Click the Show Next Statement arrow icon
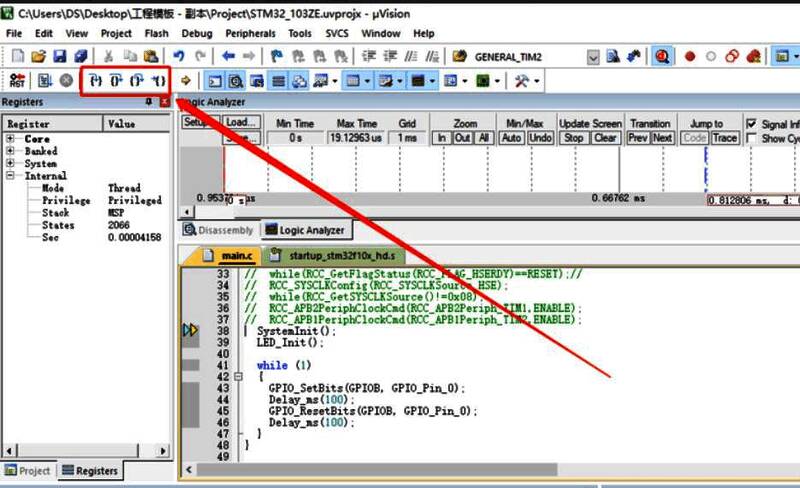800x488 pixels. pyautogui.click(x=186, y=80)
